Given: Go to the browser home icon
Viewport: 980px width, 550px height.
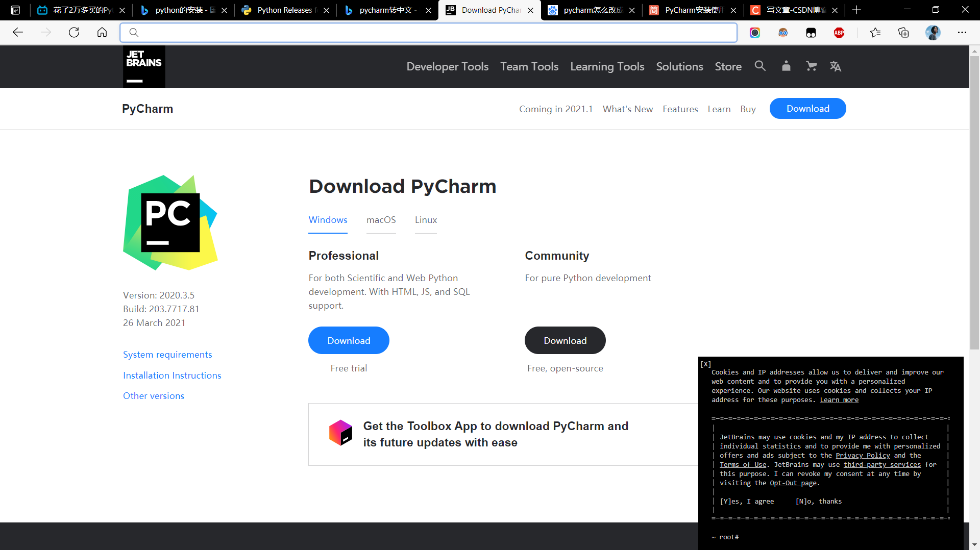Looking at the screenshot, I should click(x=102, y=33).
